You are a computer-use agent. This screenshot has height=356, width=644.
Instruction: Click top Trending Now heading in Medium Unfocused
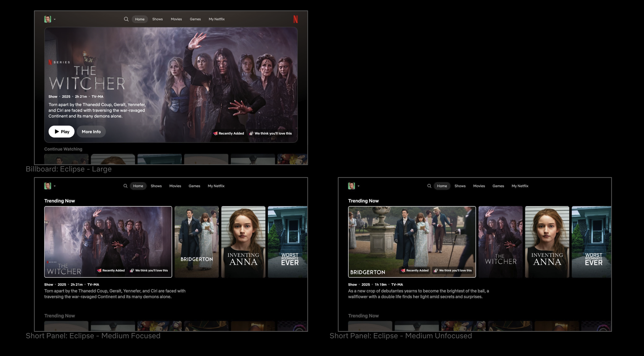[363, 201]
